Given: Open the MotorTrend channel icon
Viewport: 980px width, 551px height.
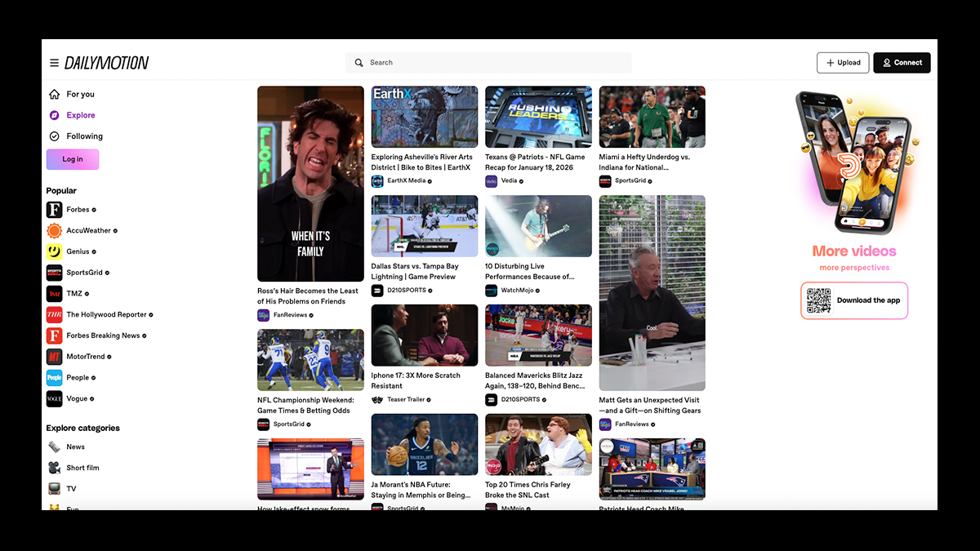Looking at the screenshot, I should click(x=54, y=357).
